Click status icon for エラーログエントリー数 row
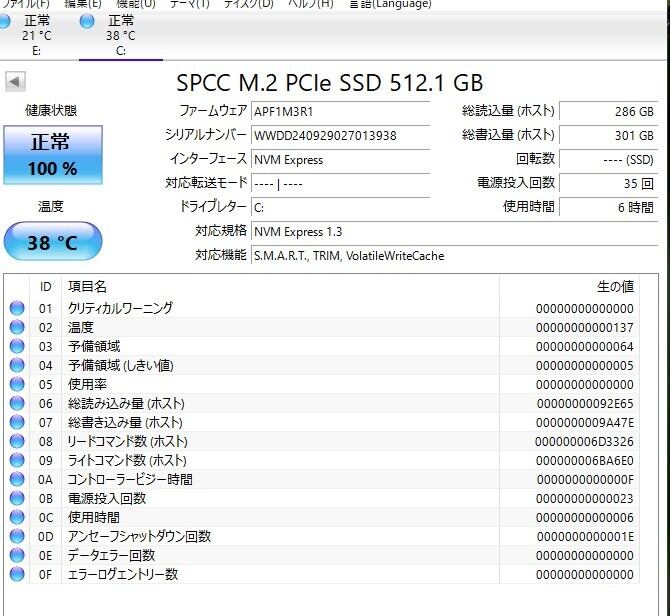Image resolution: width=670 pixels, height=616 pixels. (17, 574)
